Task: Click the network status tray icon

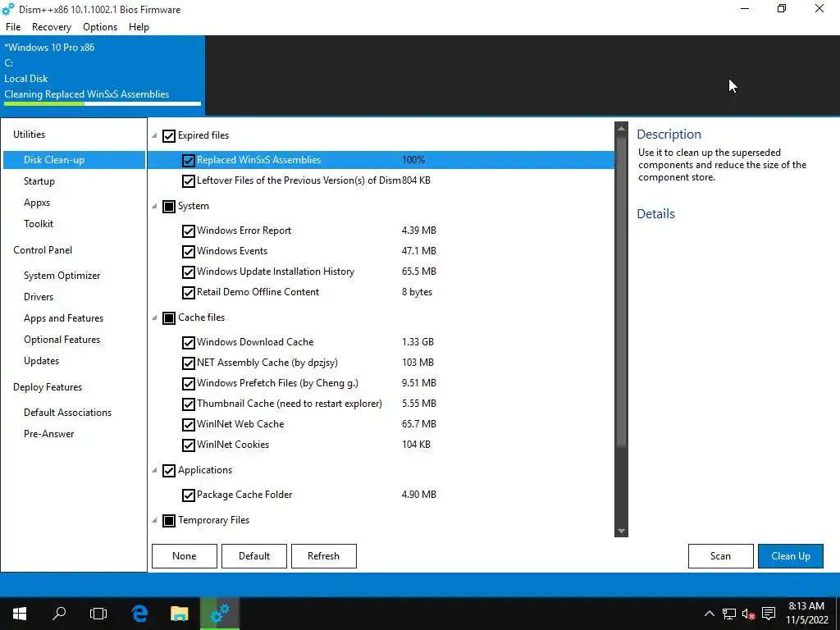Action: pos(729,614)
